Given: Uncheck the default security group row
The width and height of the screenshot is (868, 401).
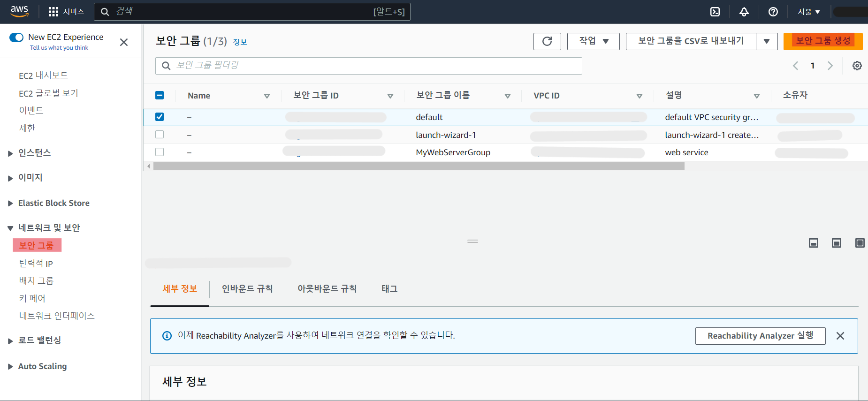Looking at the screenshot, I should (x=160, y=117).
